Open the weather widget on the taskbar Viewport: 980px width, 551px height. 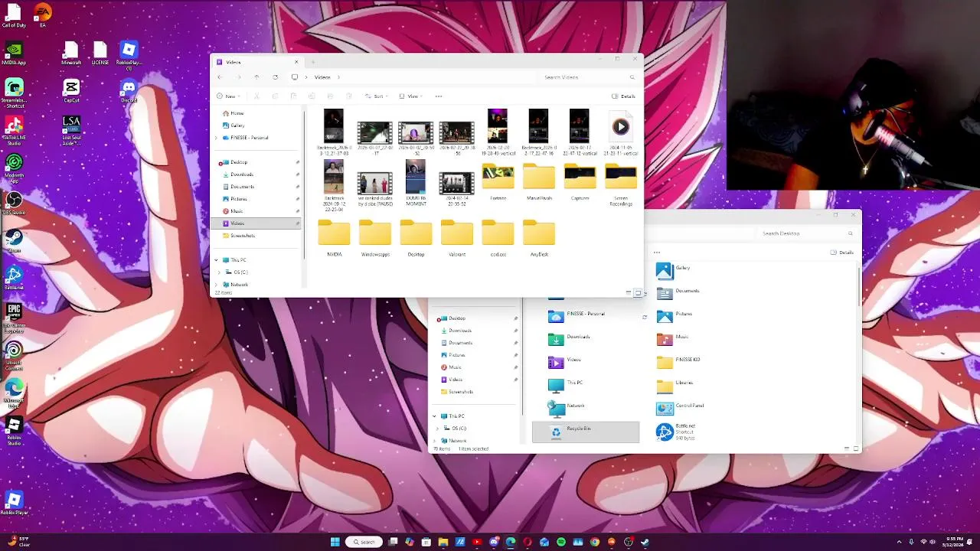click(19, 542)
